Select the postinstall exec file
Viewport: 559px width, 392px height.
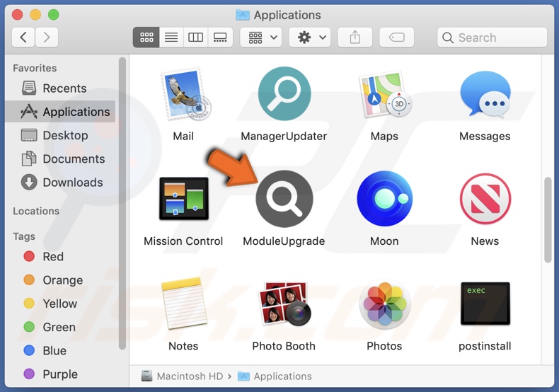pos(485,304)
